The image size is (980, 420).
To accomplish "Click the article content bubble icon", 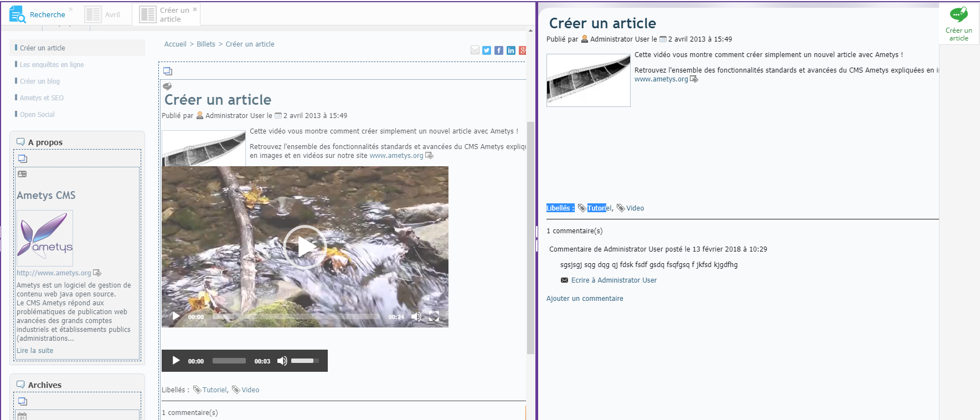I will point(167,86).
